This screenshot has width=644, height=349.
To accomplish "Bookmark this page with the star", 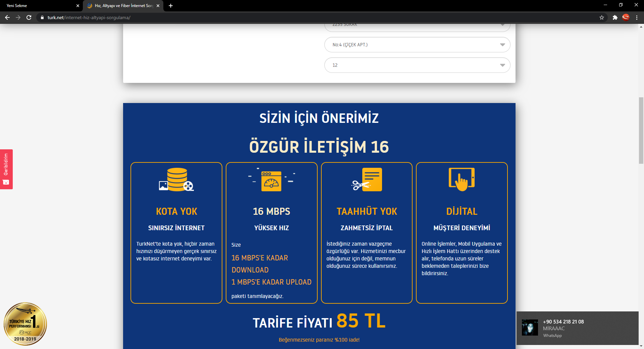I will click(x=602, y=17).
